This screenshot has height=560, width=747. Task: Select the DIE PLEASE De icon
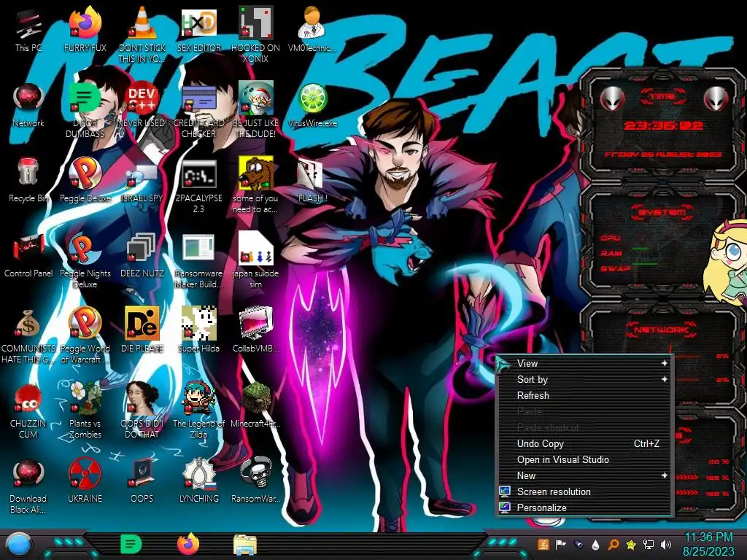point(142,330)
